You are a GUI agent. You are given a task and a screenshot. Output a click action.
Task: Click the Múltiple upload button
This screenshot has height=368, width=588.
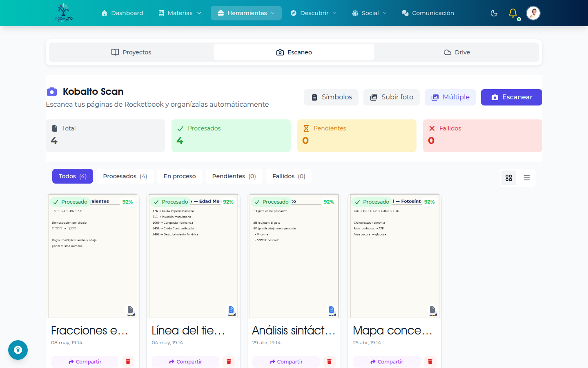tap(450, 97)
